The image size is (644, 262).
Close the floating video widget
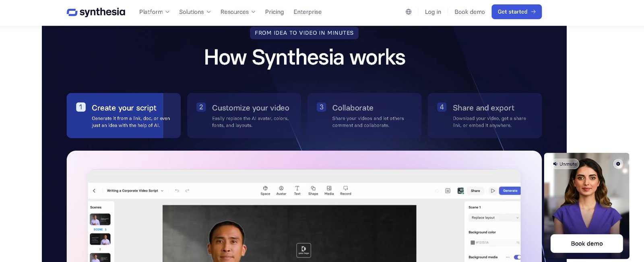point(618,164)
